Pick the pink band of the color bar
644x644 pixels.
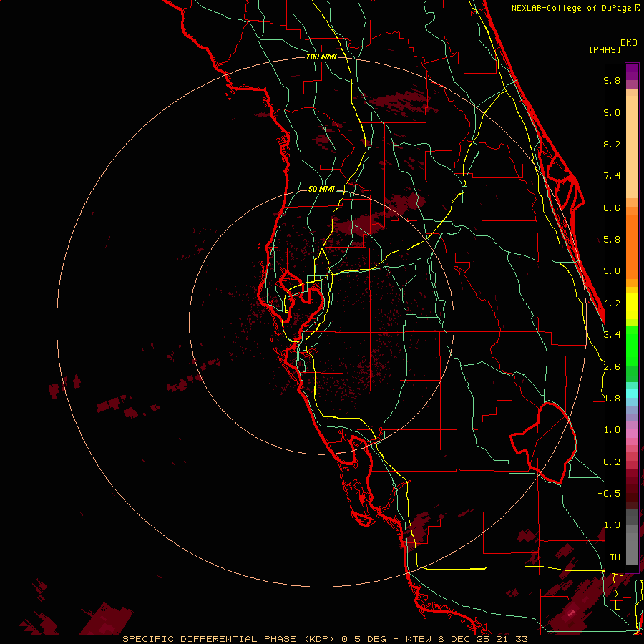tap(632, 434)
